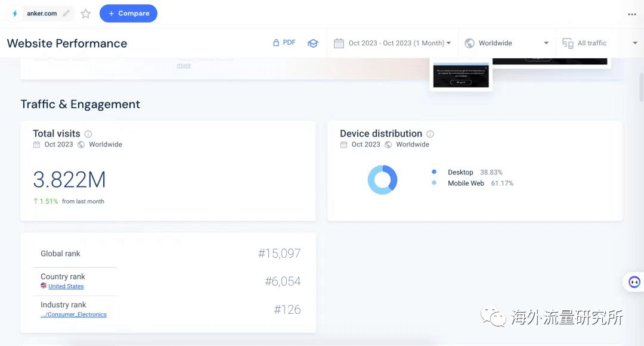Click the 38.83% Desktop percentage
644x346 pixels.
point(491,172)
